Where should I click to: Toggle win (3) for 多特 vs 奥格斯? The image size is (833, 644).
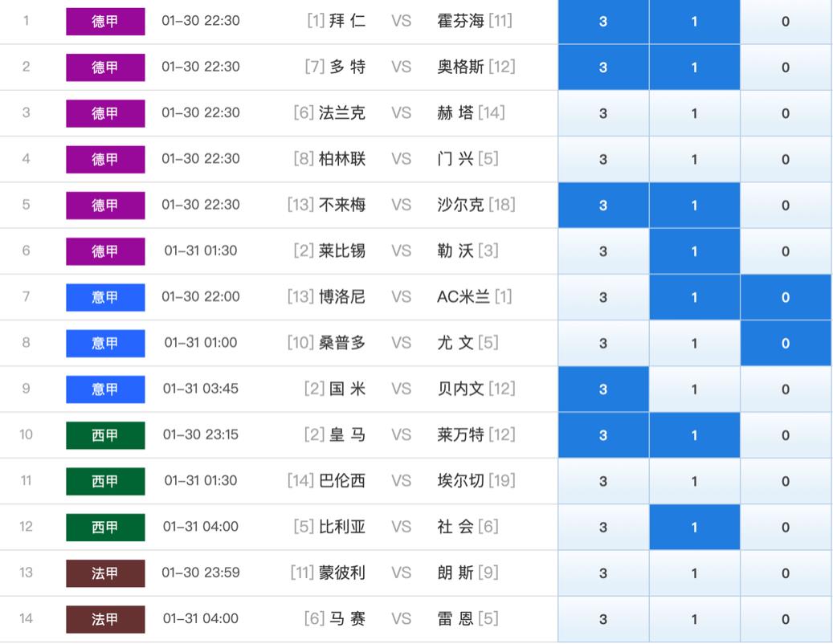pyautogui.click(x=603, y=67)
